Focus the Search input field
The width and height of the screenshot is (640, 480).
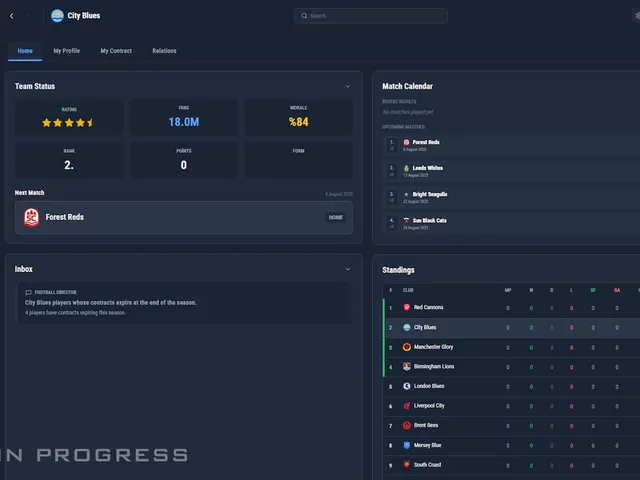coord(371,16)
